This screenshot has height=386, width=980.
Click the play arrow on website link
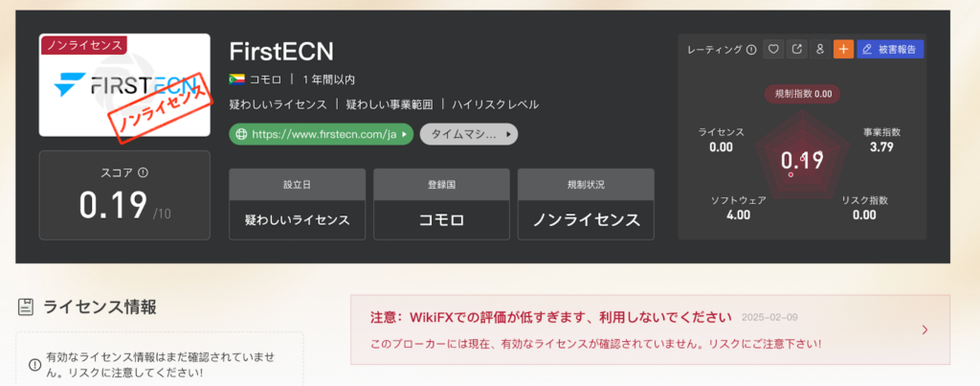(x=405, y=134)
